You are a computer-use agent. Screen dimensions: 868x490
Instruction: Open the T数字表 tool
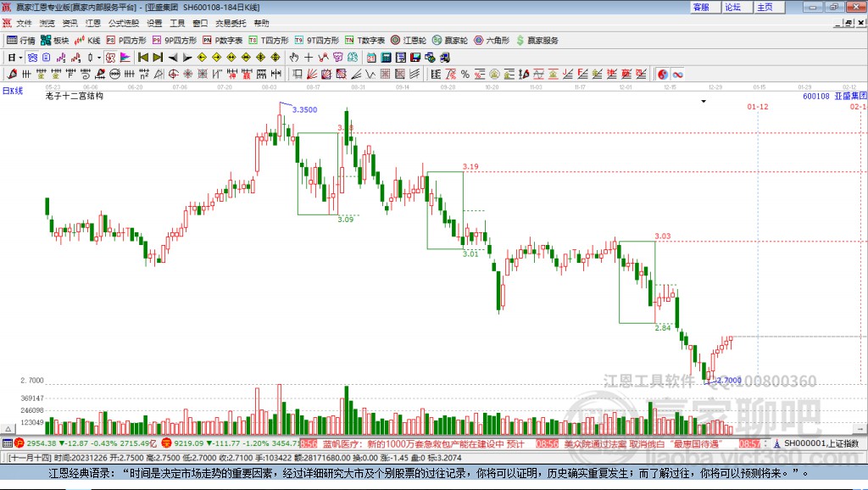click(364, 41)
